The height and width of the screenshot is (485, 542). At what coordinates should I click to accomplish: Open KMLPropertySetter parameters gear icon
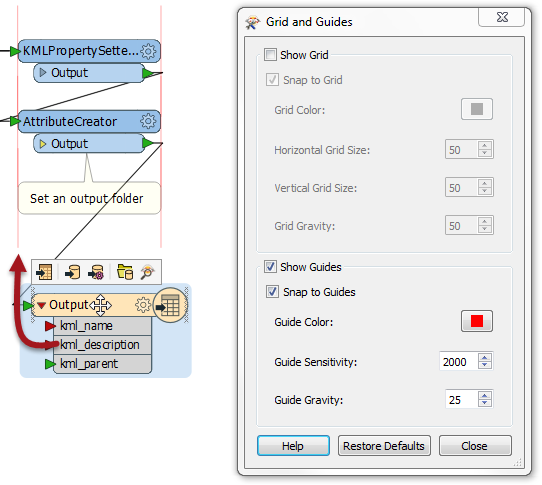[148, 51]
